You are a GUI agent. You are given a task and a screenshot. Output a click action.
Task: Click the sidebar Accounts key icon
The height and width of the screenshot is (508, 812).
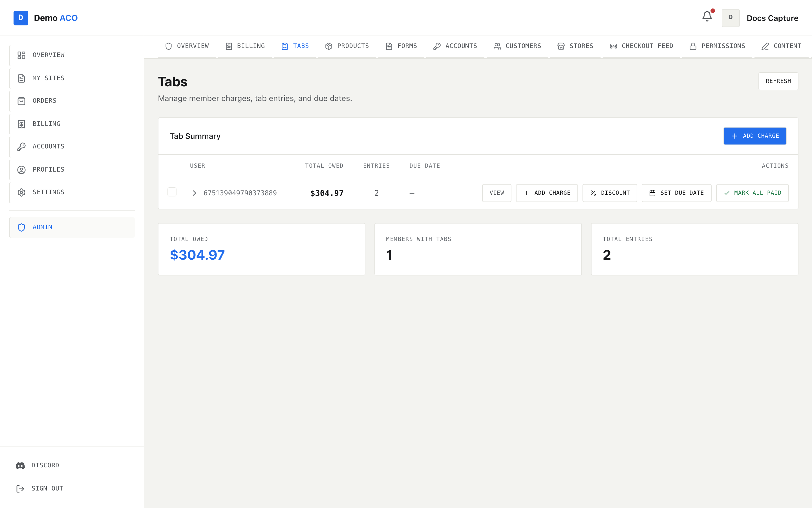[x=21, y=146]
